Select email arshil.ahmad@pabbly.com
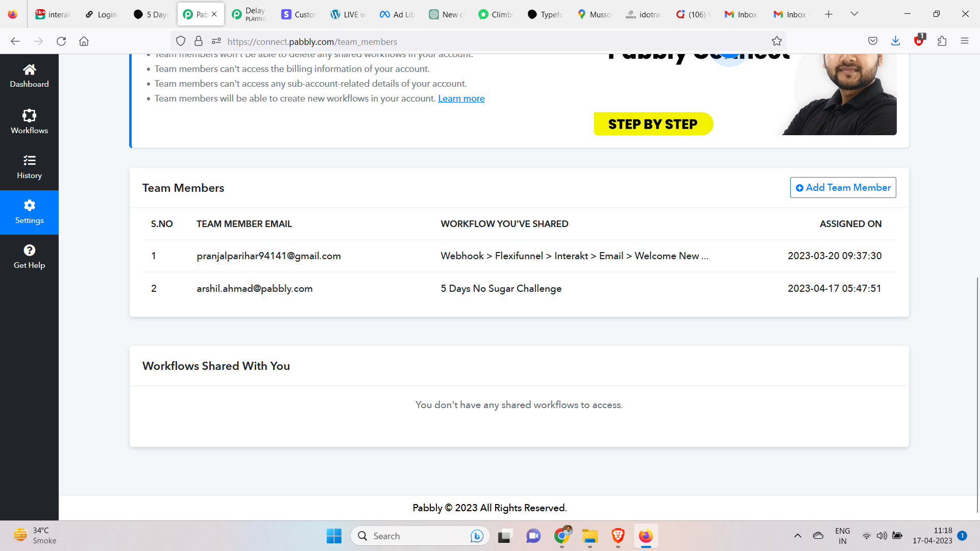This screenshot has width=980, height=551. pos(254,289)
